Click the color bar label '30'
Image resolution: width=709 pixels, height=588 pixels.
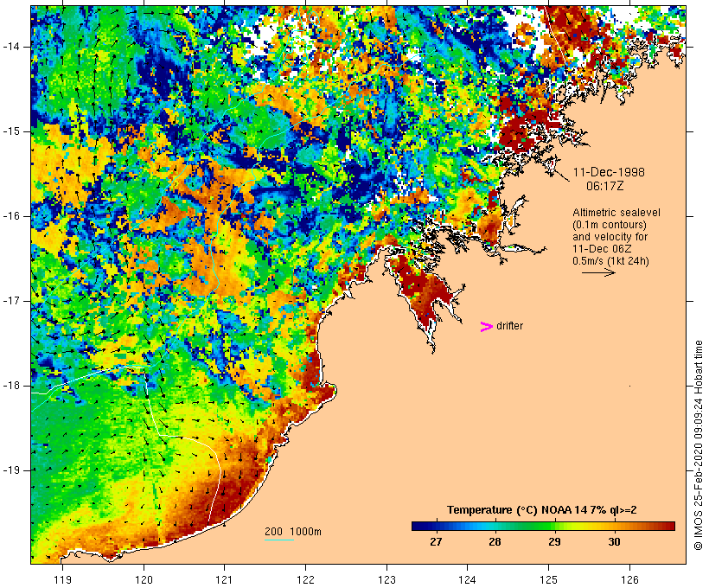[614, 542]
